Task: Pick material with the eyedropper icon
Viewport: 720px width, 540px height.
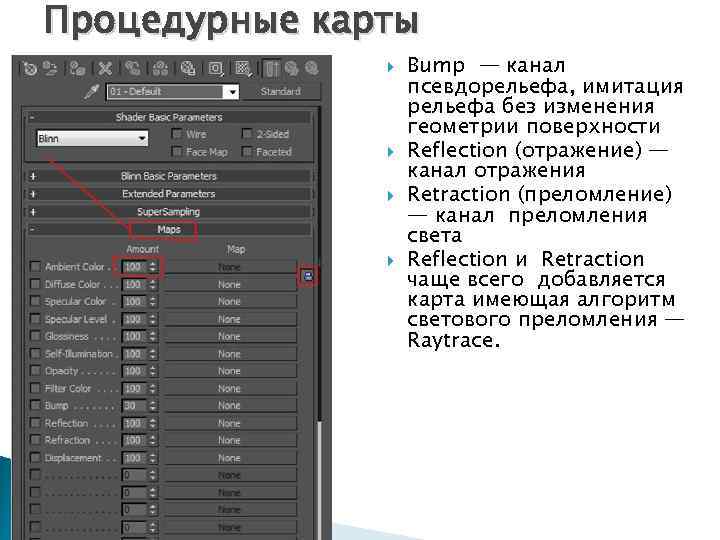Action: [x=91, y=92]
